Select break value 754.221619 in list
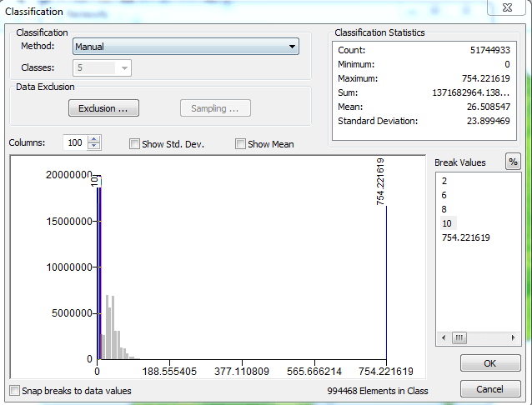 click(466, 237)
